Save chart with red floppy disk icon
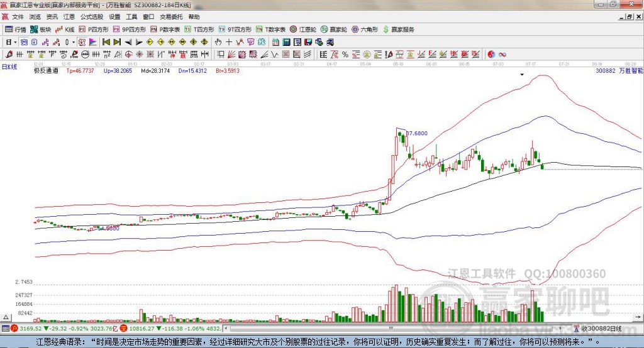This screenshot has width=644, height=348. click(x=308, y=42)
